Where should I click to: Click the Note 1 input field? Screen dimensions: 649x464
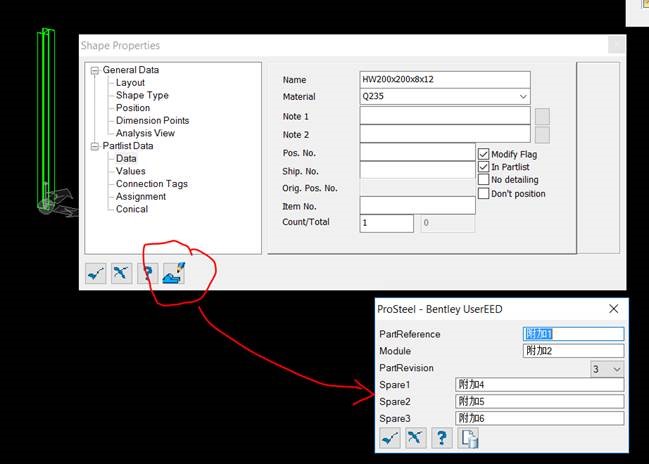click(445, 116)
